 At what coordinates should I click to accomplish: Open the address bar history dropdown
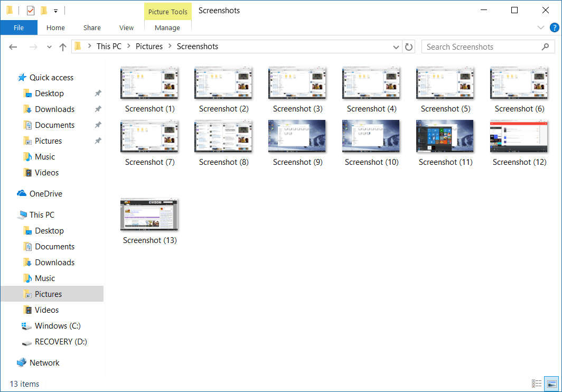tap(396, 46)
